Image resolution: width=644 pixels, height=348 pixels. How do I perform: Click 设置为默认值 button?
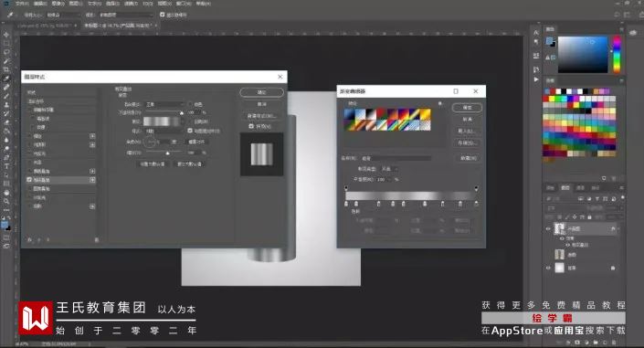153,163
